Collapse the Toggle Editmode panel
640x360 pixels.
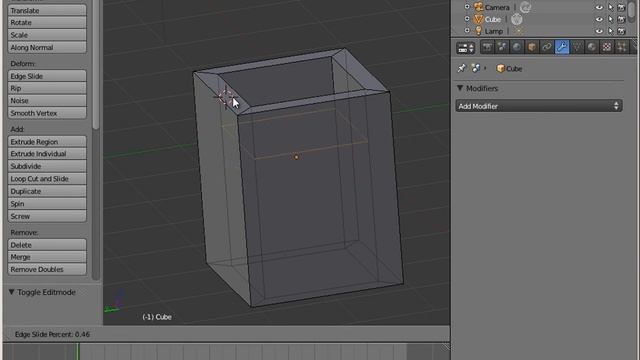click(x=11, y=292)
